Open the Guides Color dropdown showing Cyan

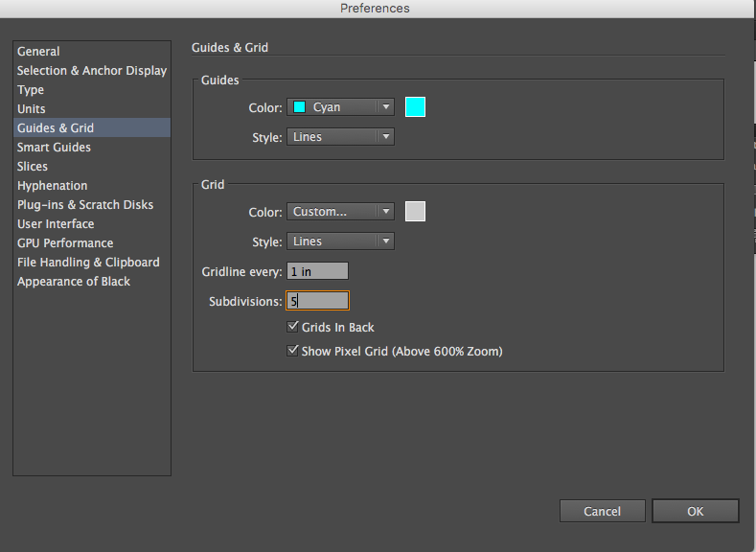point(340,107)
